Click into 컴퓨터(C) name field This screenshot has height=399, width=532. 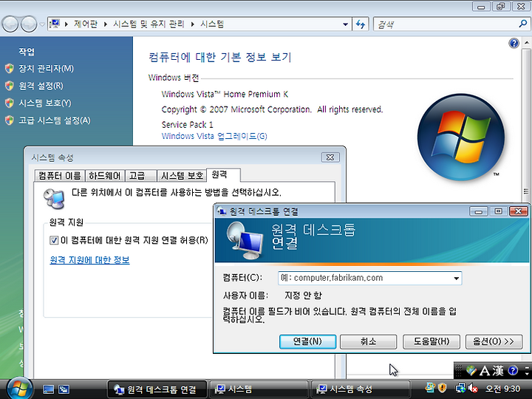pyautogui.click(x=366, y=278)
